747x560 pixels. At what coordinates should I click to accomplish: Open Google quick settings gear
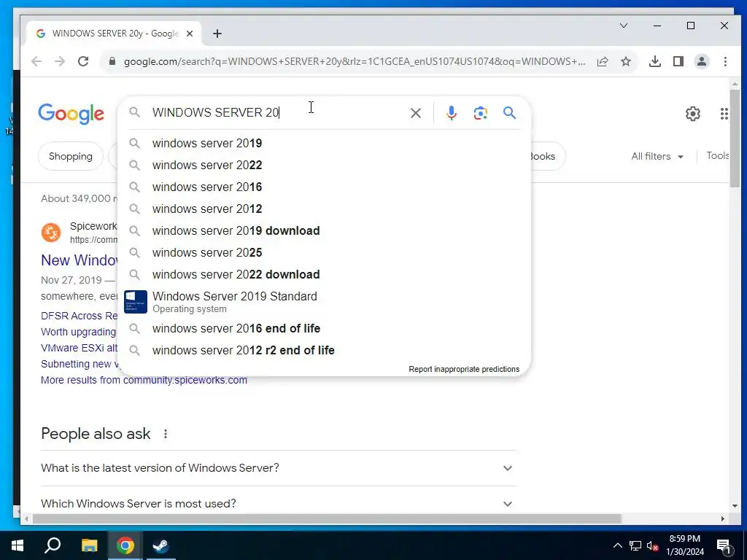click(x=693, y=114)
